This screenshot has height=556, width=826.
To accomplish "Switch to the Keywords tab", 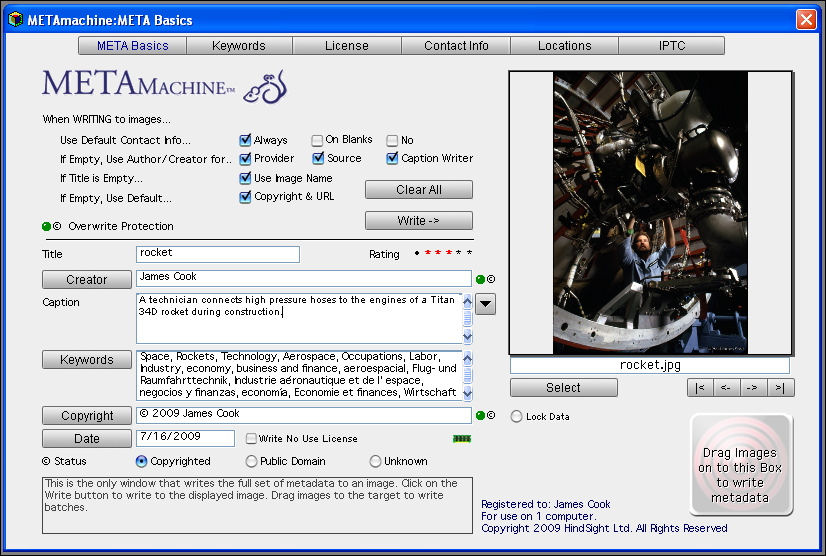I will pos(239,46).
